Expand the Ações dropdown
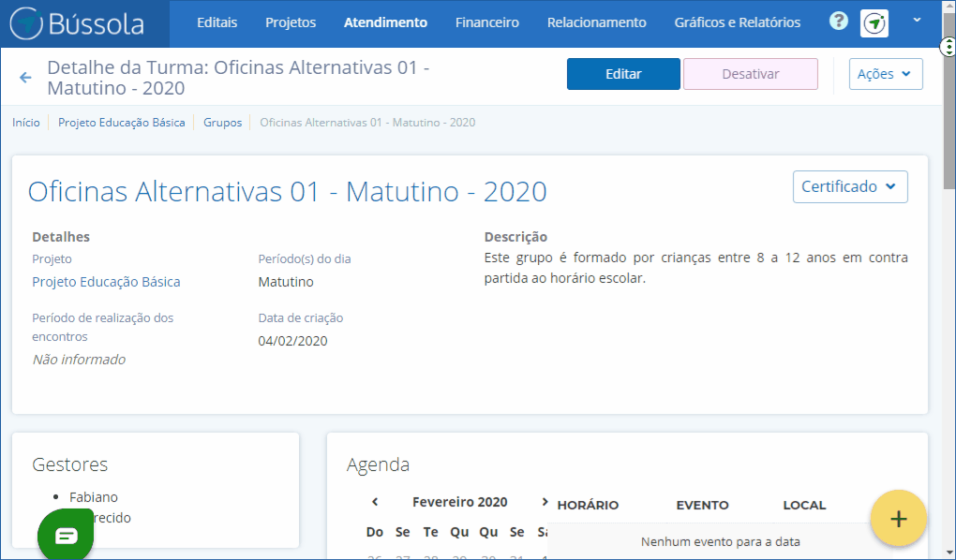The width and height of the screenshot is (956, 560). [886, 74]
